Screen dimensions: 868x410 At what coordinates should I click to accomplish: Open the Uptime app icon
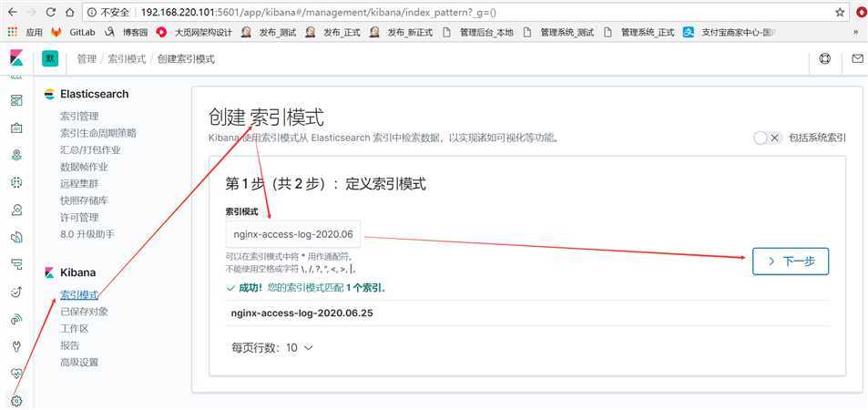[x=16, y=292]
